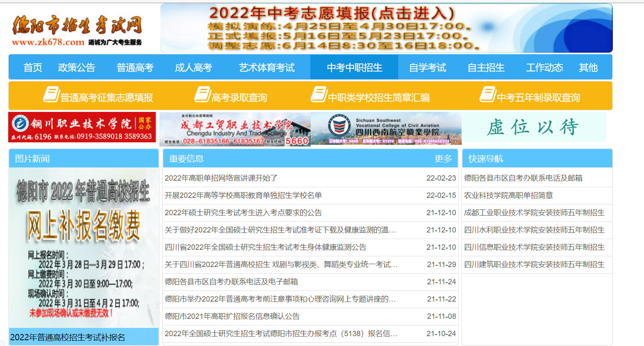Select the 中考中职招生 navigation tab

click(x=354, y=67)
